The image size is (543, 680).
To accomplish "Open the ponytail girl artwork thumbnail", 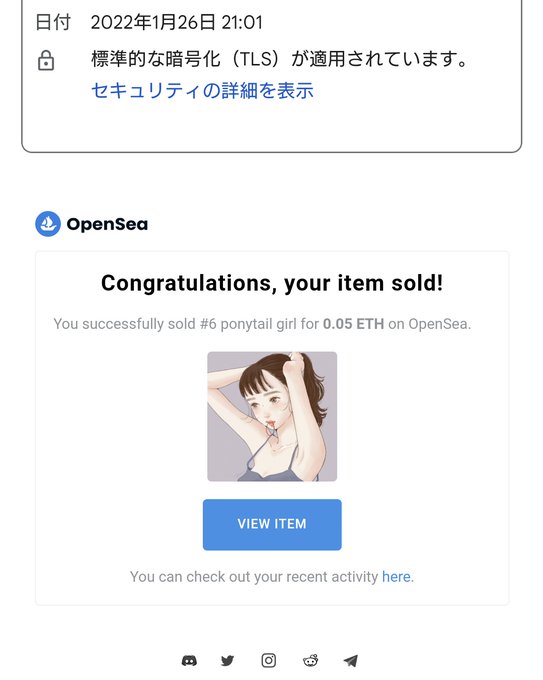I will pos(272,416).
